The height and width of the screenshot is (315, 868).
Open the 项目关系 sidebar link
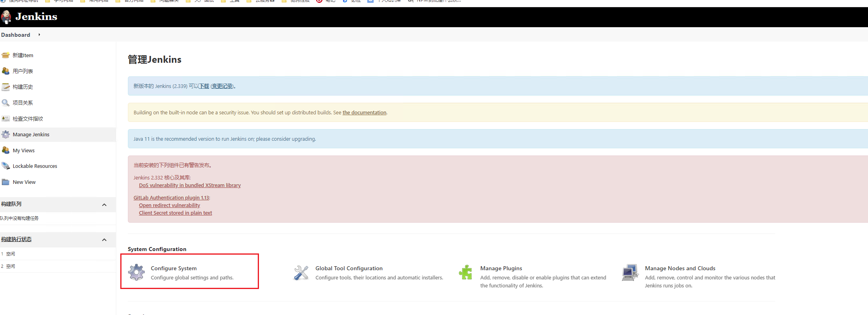pyautogui.click(x=23, y=103)
